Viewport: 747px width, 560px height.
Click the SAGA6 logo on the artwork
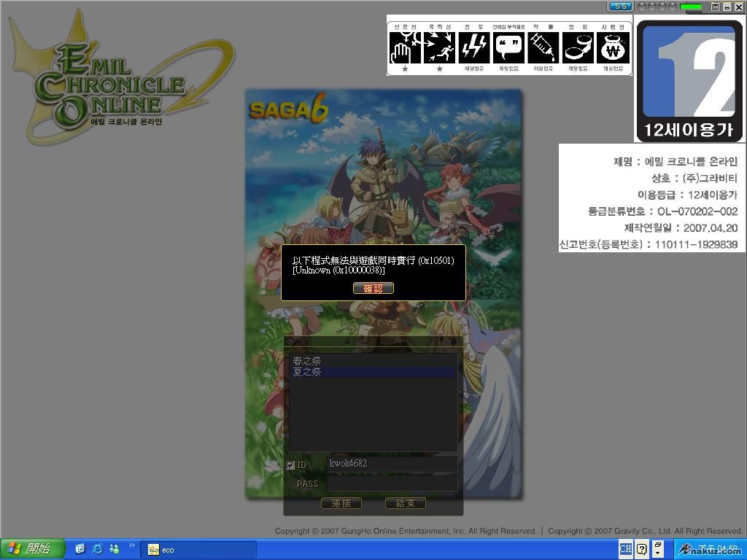tap(289, 109)
